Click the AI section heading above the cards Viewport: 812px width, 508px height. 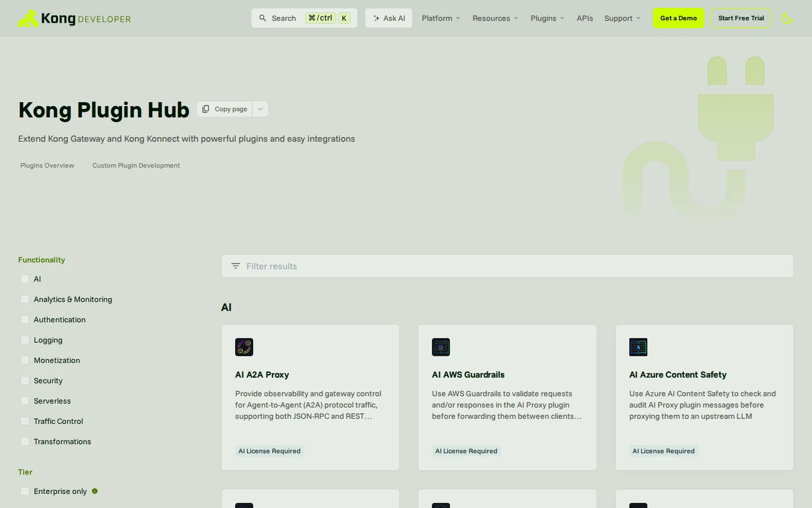(226, 308)
